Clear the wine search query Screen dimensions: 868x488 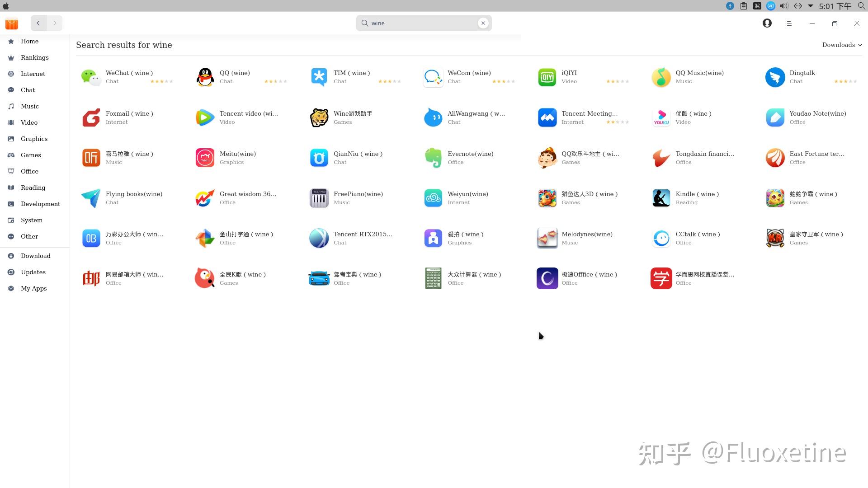(x=483, y=23)
